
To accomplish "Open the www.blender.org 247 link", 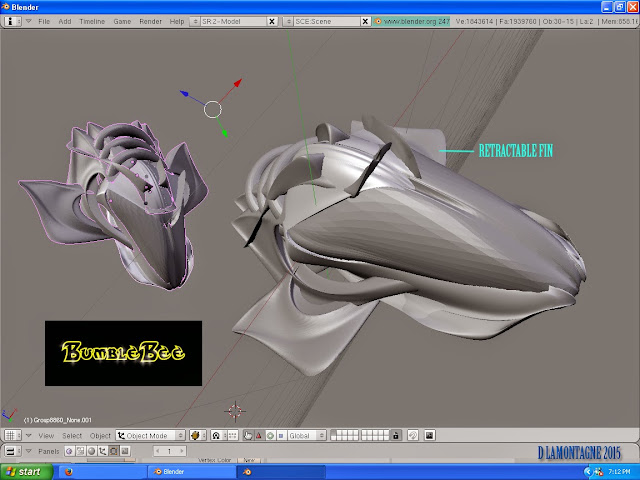I will (x=411, y=21).
